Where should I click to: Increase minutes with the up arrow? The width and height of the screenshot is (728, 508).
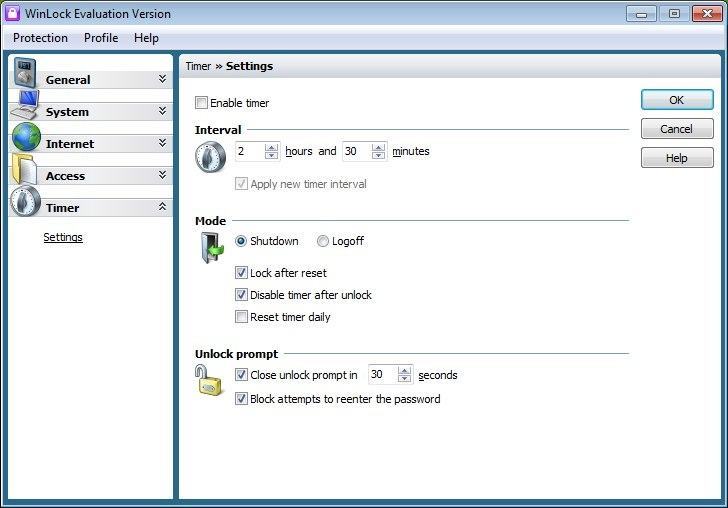click(x=378, y=147)
